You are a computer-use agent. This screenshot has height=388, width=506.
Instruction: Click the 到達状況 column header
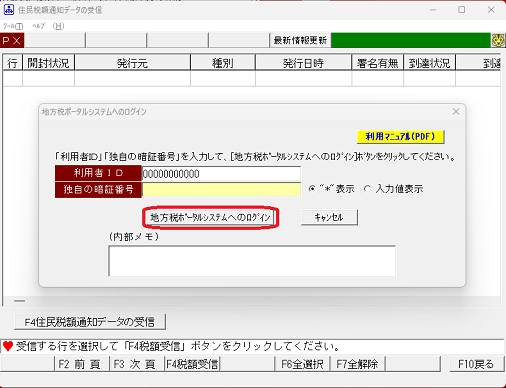tap(430, 63)
